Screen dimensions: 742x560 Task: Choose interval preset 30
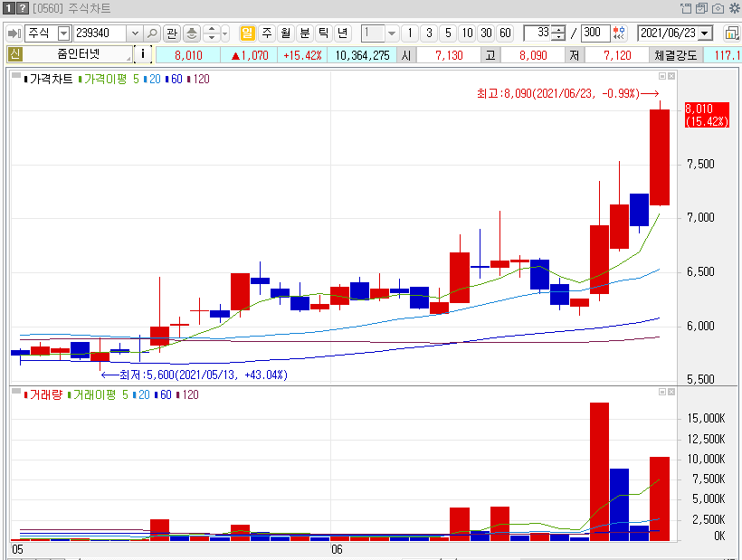pyautogui.click(x=487, y=33)
